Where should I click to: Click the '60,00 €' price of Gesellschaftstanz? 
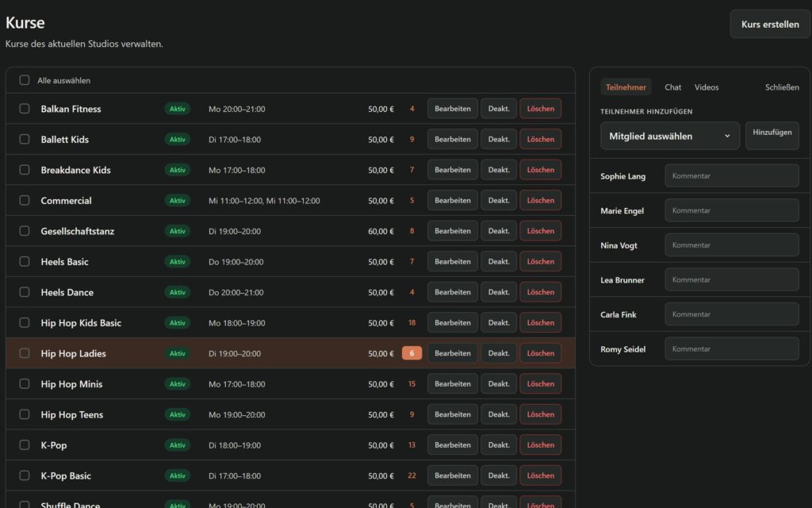point(381,231)
